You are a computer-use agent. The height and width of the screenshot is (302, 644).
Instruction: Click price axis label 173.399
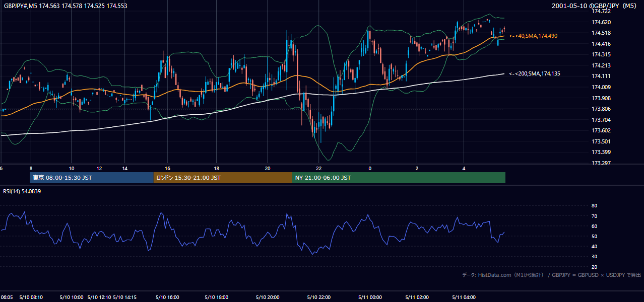601,153
